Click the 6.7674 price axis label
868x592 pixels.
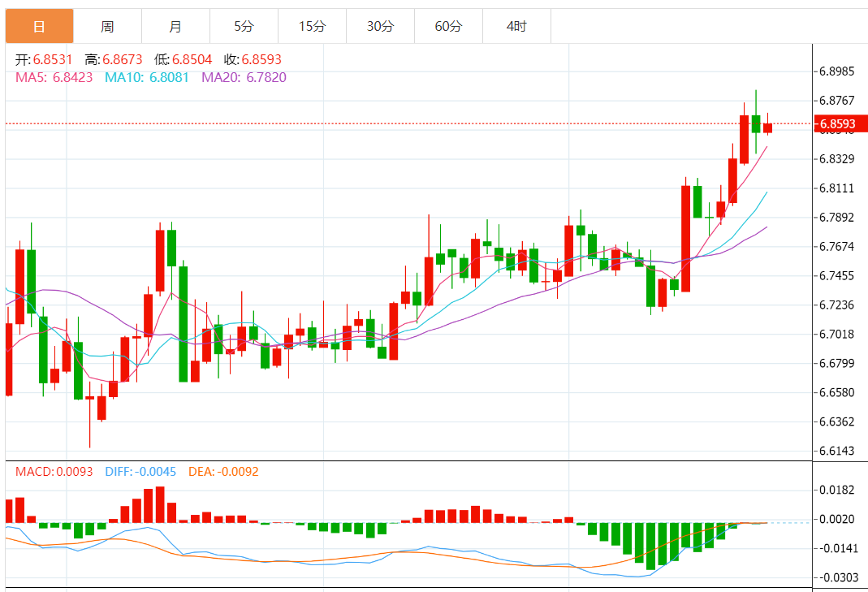[x=837, y=246]
